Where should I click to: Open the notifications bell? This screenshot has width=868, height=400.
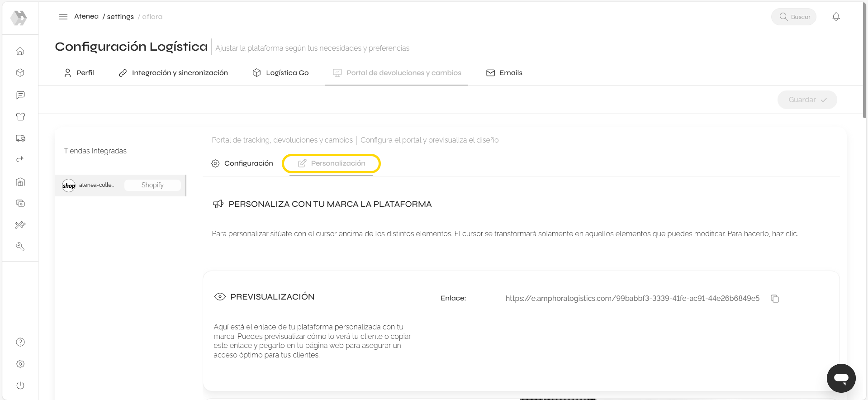coord(836,17)
